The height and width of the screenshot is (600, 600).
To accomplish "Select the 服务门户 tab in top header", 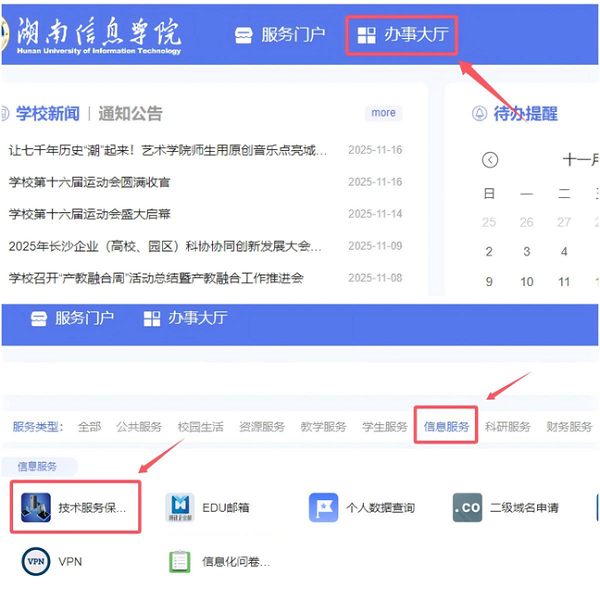I will [280, 35].
